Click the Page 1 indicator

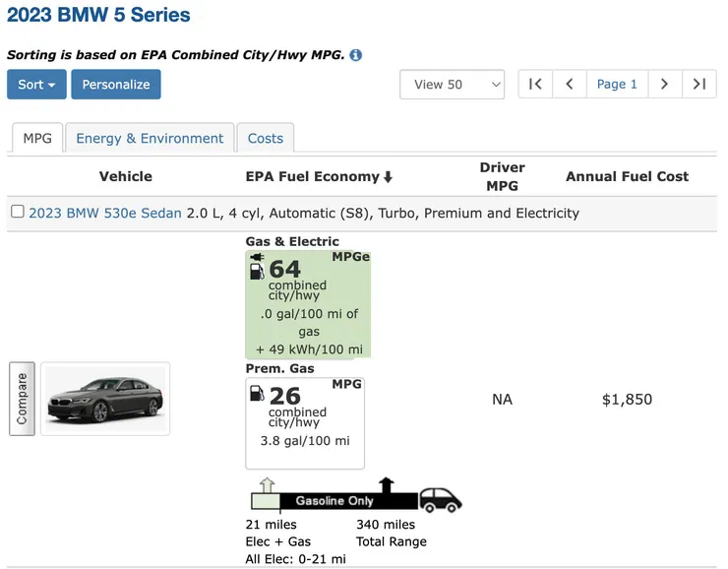617,84
